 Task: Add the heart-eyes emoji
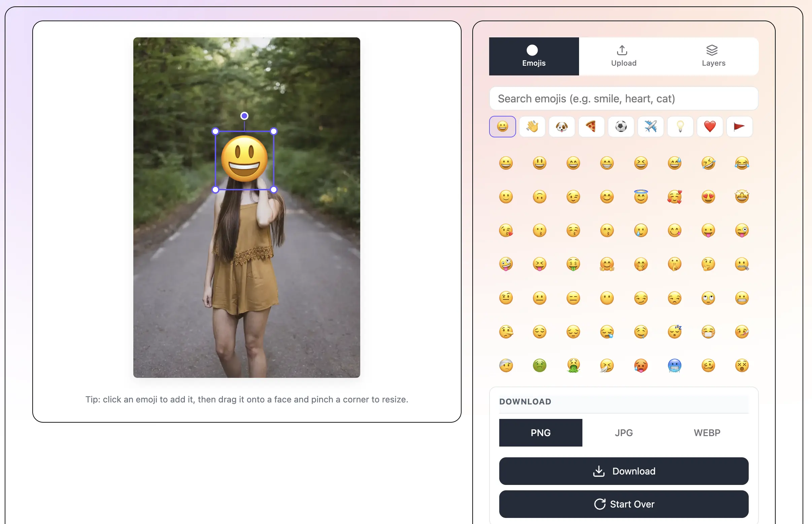[708, 197]
